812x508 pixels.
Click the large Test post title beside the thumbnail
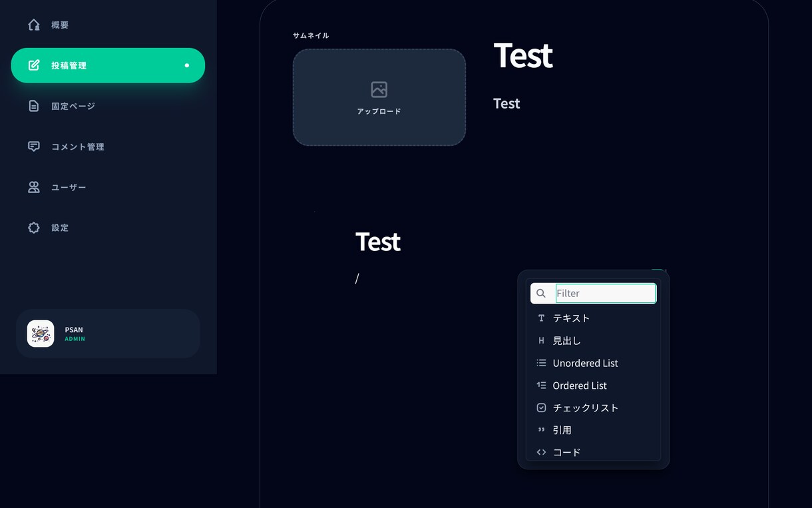[523, 55]
